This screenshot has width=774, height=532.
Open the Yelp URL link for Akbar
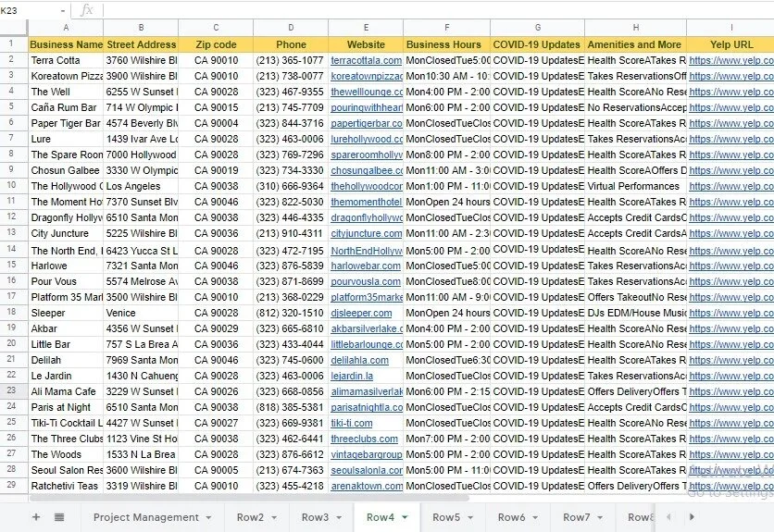[731, 328]
